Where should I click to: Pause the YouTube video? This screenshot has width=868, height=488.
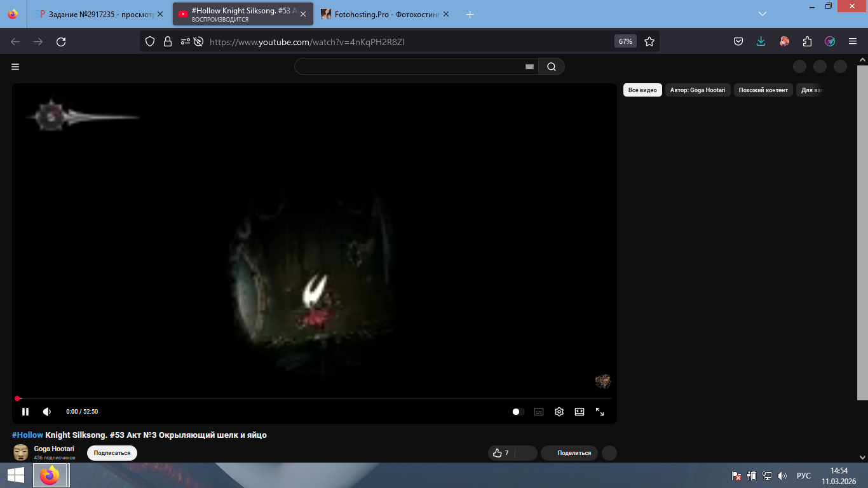[25, 412]
